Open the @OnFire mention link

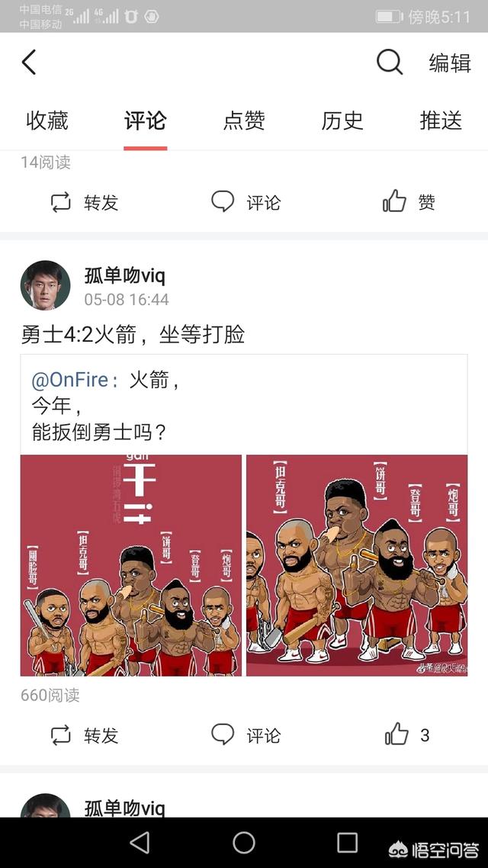(x=74, y=381)
